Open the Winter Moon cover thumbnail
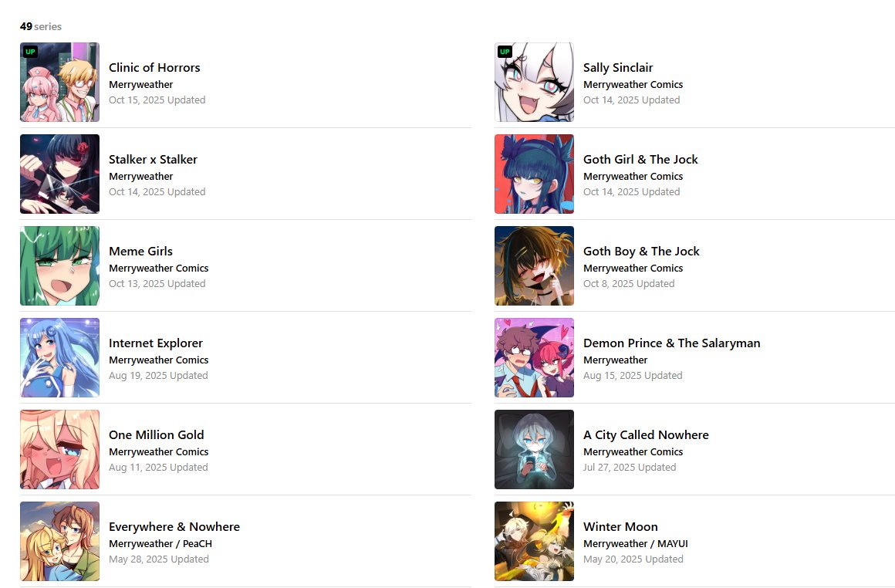Screen dimensions: 895x588 point(534,541)
